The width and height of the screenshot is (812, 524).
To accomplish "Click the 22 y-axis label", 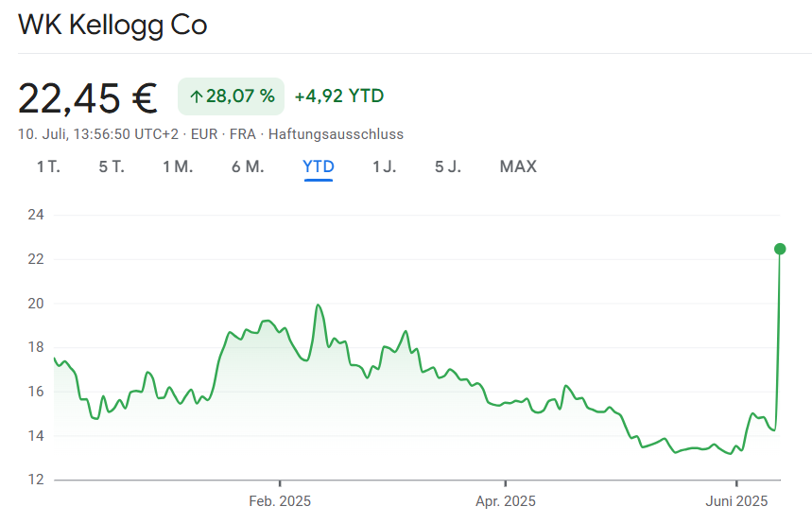I will point(36,258).
